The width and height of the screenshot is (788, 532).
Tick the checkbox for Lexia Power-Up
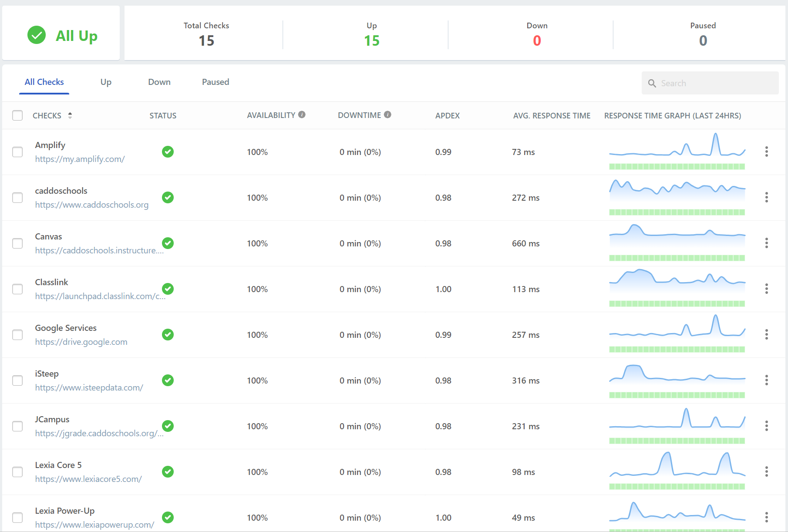(x=17, y=518)
